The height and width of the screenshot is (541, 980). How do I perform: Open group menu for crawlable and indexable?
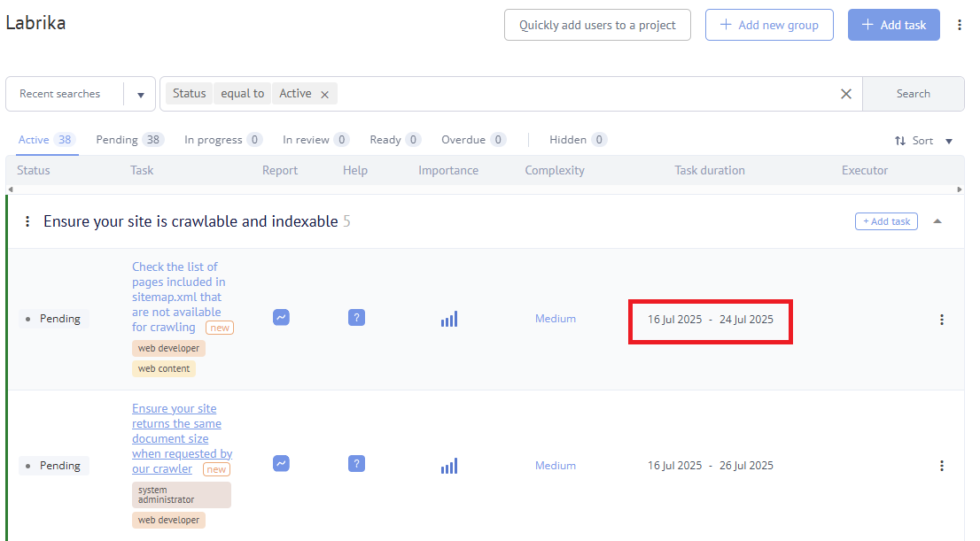(x=27, y=221)
